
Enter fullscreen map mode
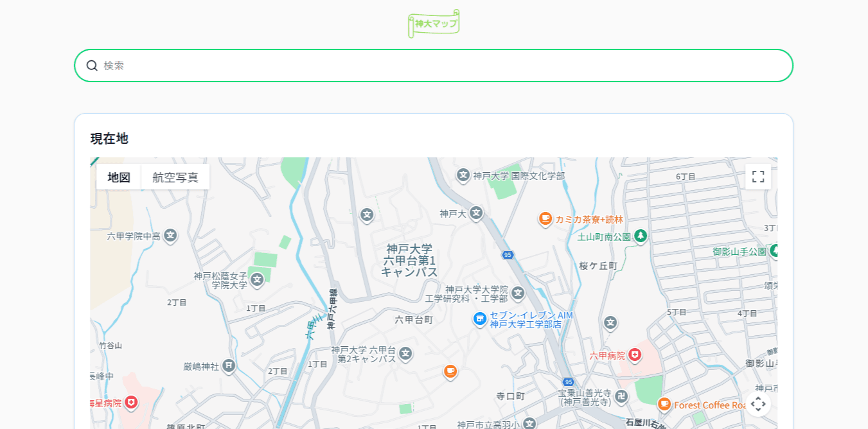757,176
